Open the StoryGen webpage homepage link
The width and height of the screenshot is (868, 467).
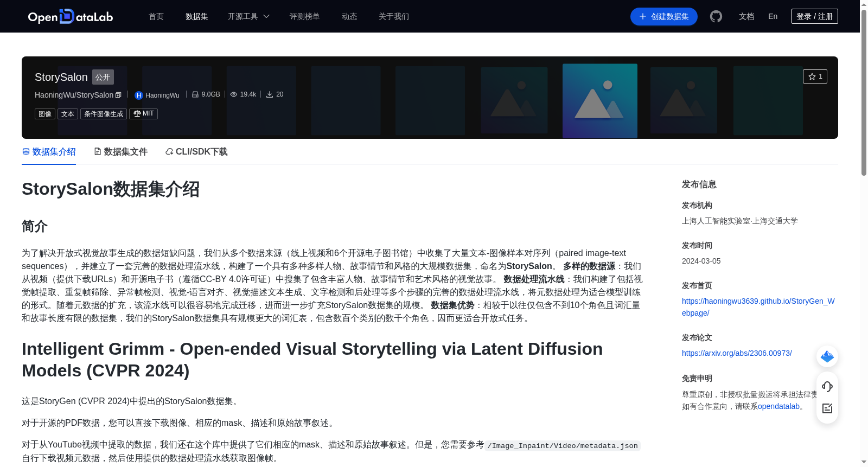tap(758, 307)
